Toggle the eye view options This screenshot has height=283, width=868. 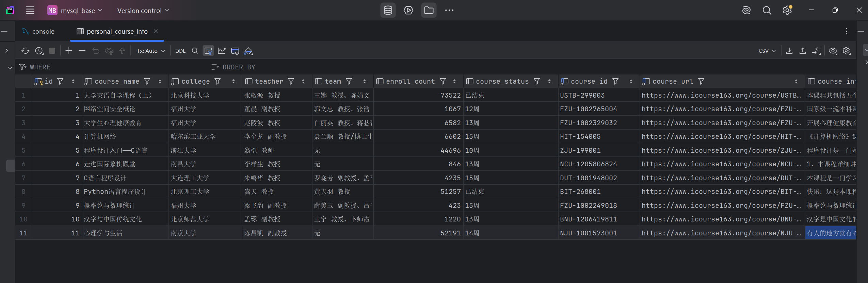click(x=833, y=51)
